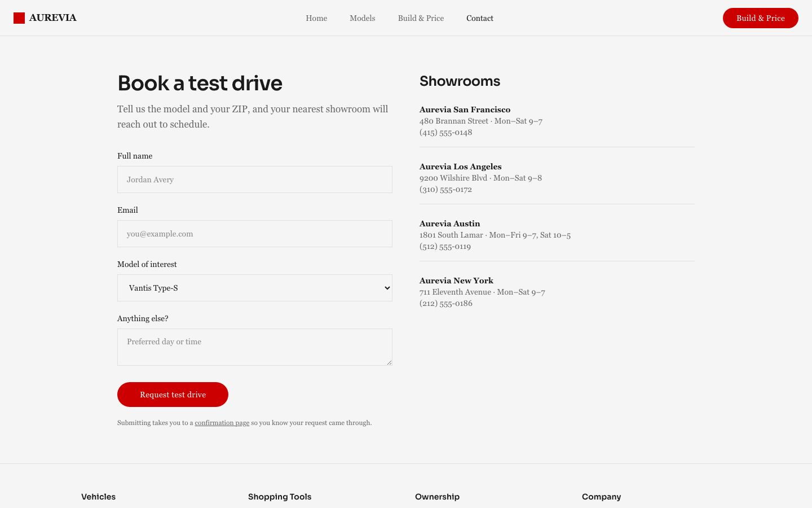This screenshot has width=812, height=508.
Task: Click the (512) 555-0119 phone number
Action: 445,247
